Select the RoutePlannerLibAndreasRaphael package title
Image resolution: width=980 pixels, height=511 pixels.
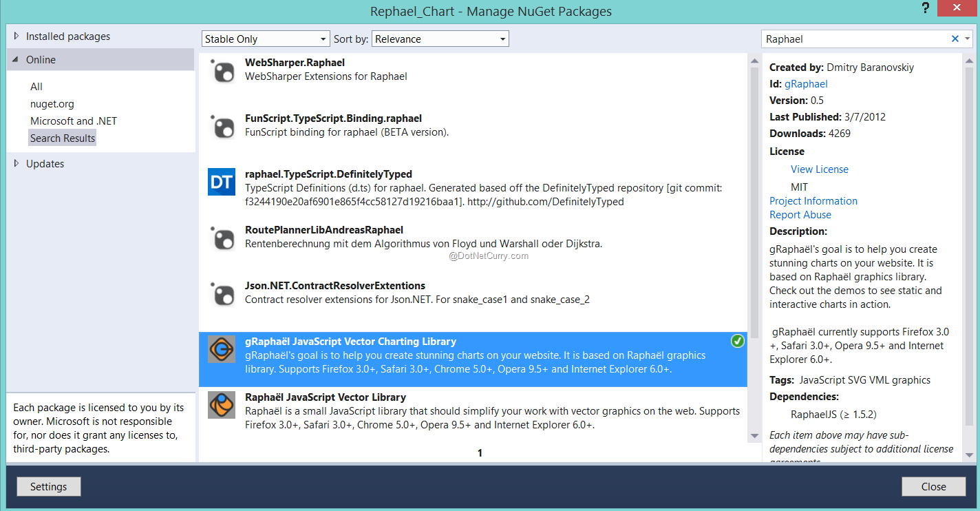pos(324,230)
